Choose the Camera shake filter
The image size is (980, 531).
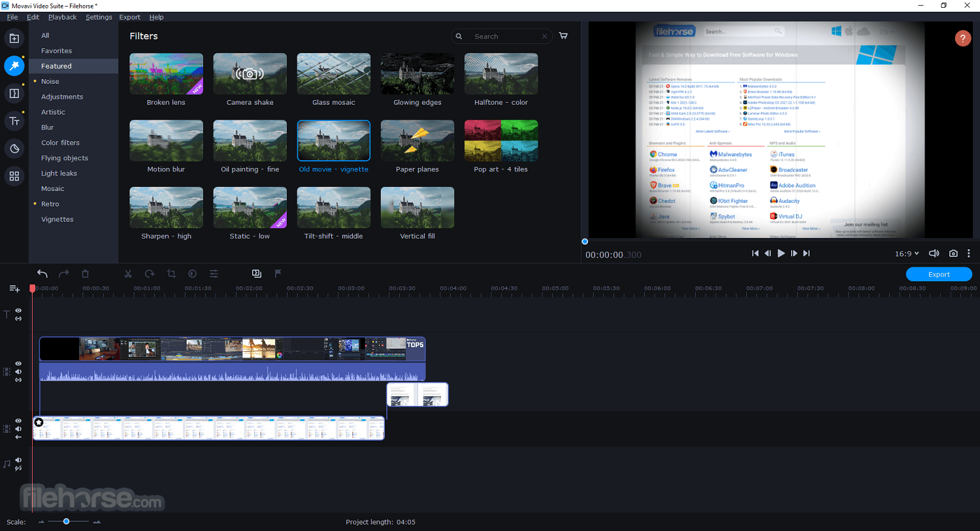point(250,74)
